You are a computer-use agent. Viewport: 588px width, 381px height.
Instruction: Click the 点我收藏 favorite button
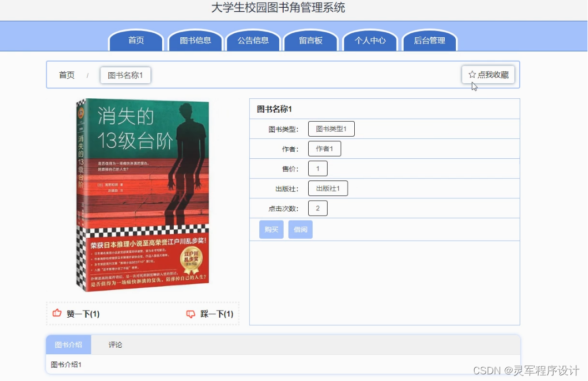coord(488,74)
